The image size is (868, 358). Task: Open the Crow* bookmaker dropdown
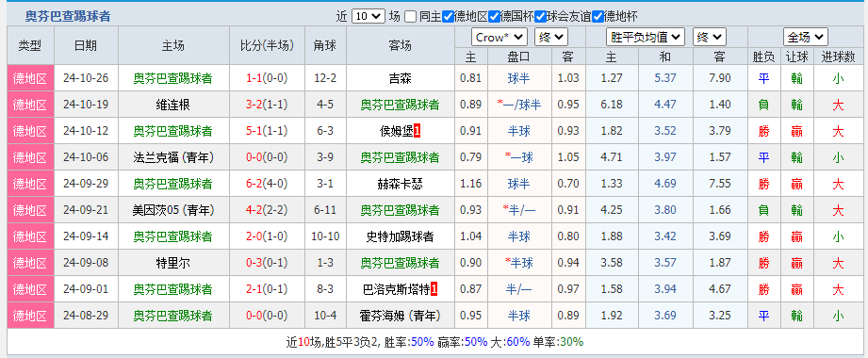pyautogui.click(x=500, y=38)
